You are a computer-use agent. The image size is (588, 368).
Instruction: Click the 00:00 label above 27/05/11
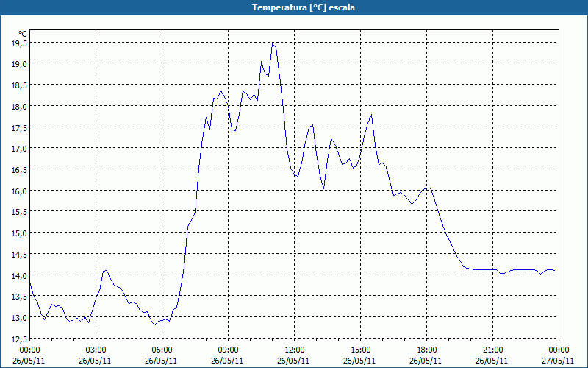(559, 350)
